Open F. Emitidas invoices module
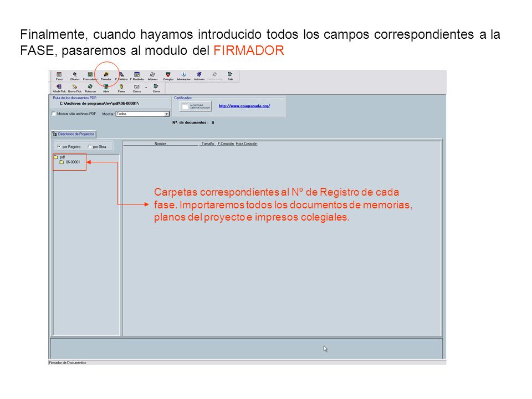The width and height of the screenshot is (532, 399). coord(121,76)
